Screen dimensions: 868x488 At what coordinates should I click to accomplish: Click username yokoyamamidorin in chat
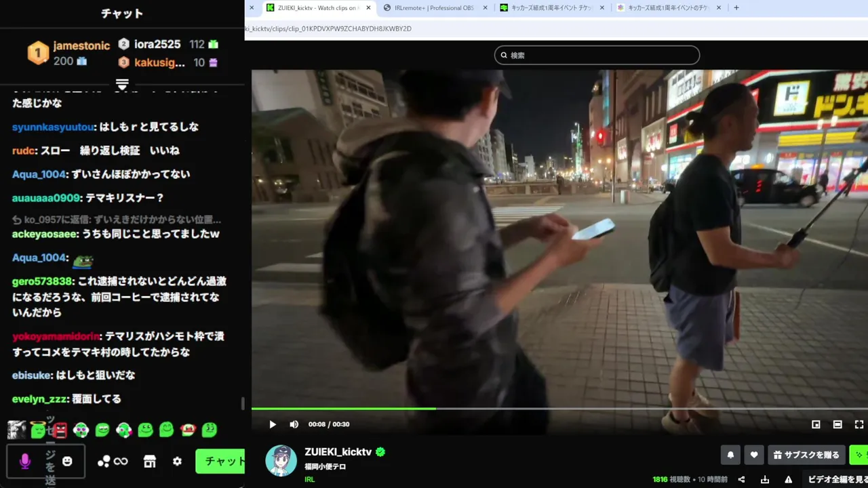[x=56, y=336]
